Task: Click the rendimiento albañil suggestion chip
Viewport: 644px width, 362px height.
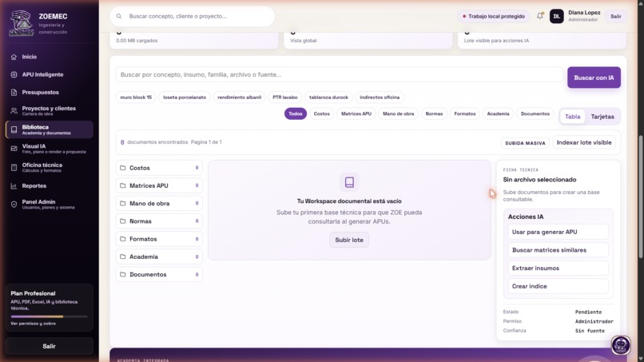Action: point(240,97)
